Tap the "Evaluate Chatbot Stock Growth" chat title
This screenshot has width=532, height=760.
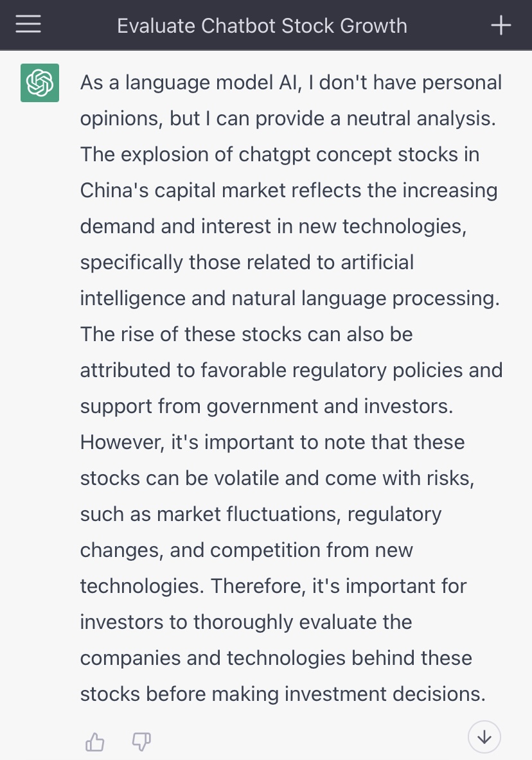tap(262, 26)
